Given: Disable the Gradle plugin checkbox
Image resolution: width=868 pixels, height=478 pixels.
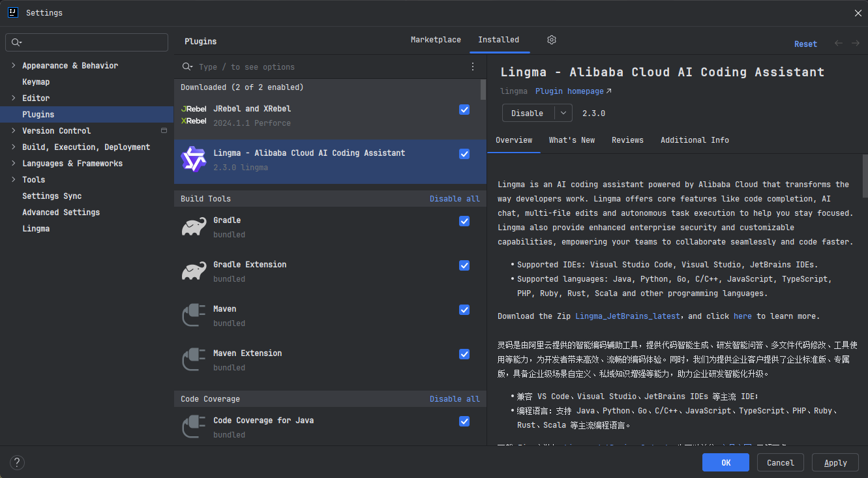Looking at the screenshot, I should (x=464, y=221).
